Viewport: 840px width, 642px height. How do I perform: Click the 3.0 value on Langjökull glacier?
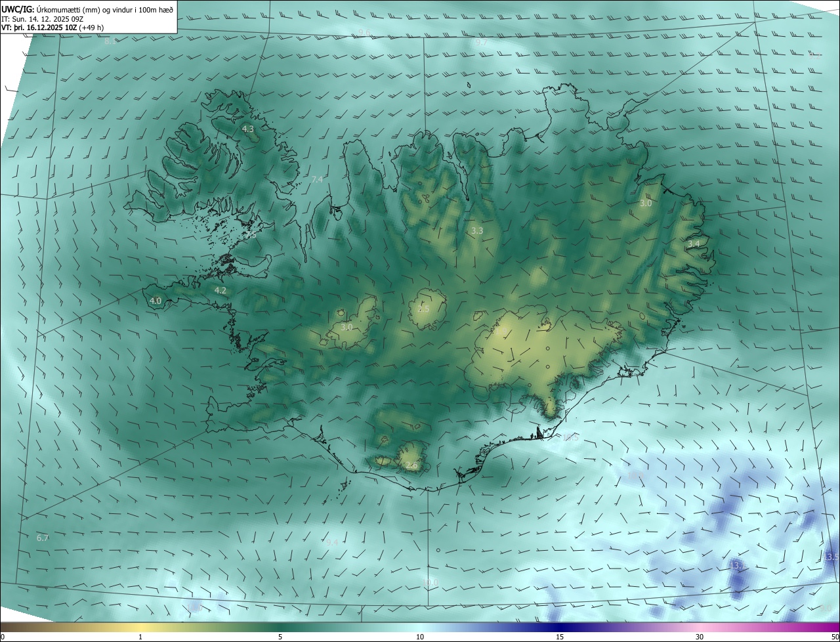click(347, 327)
